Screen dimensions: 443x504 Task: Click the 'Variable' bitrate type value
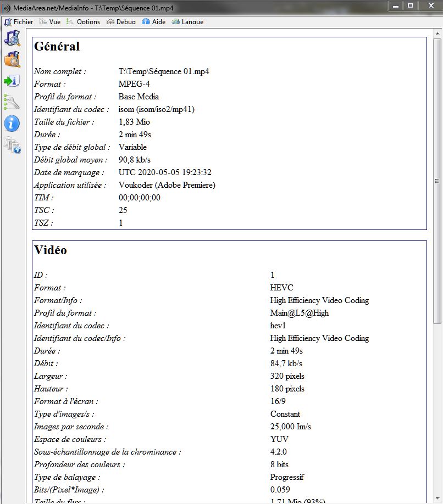click(x=132, y=147)
